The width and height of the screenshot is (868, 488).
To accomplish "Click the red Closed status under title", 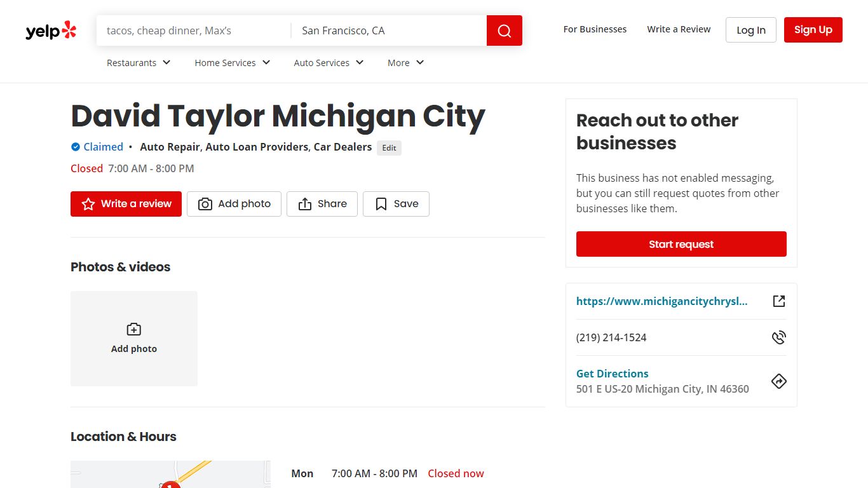I will point(86,168).
